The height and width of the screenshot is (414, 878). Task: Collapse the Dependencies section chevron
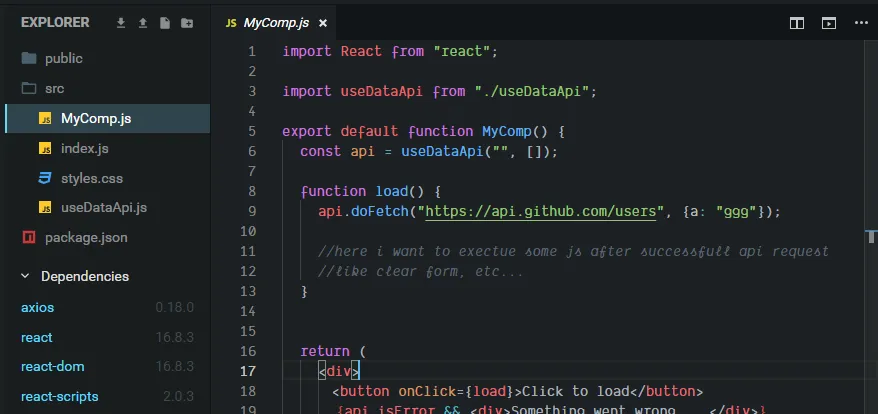pyautogui.click(x=25, y=276)
